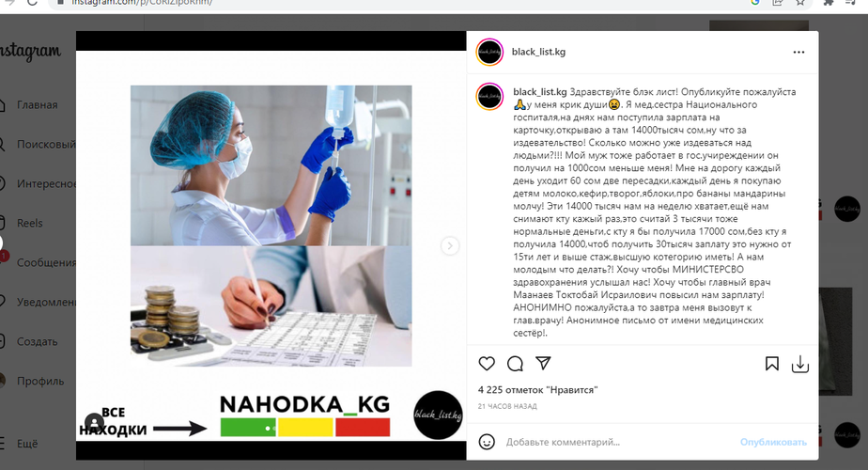
Task: Click the Опубликовать comment button
Action: click(773, 442)
